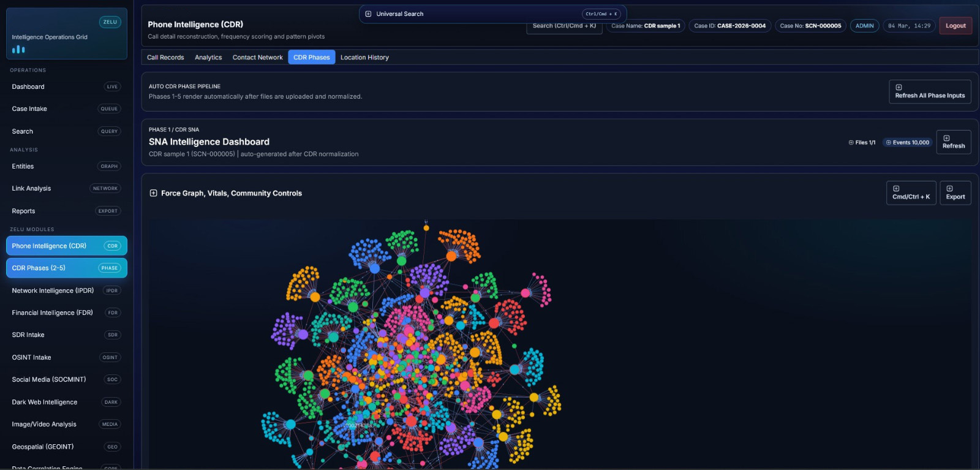Click the Universal Search icon

click(x=368, y=14)
